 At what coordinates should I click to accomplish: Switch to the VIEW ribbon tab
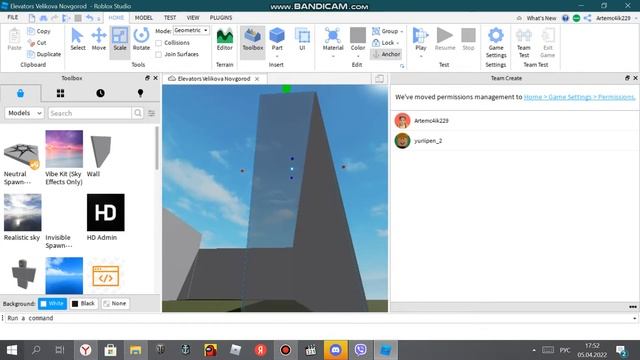pos(193,18)
